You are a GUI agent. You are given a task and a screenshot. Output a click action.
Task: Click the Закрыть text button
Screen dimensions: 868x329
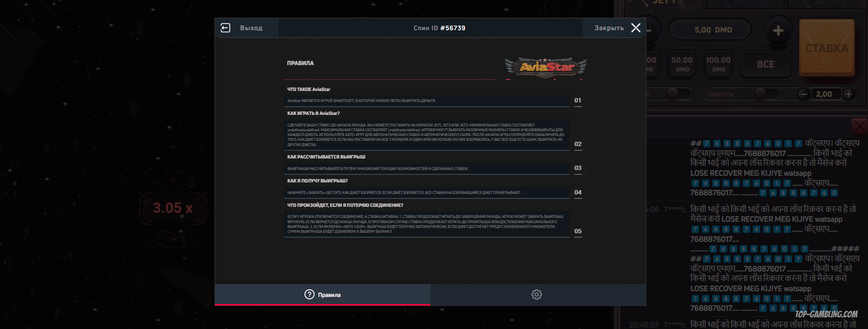[x=609, y=28]
